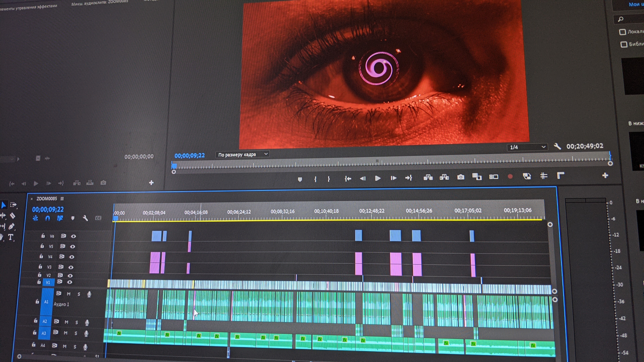Export frame with camera icon in Program monitor

pos(461,177)
